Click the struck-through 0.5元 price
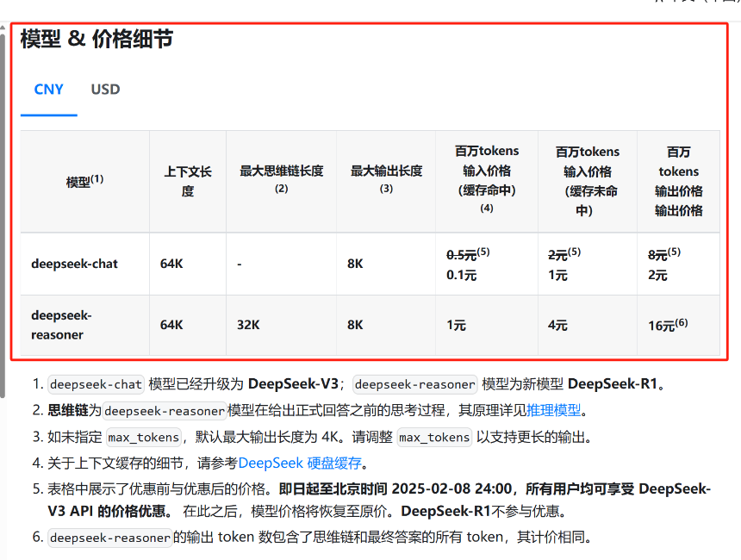Screen dimensions: 741x560 tap(461, 255)
